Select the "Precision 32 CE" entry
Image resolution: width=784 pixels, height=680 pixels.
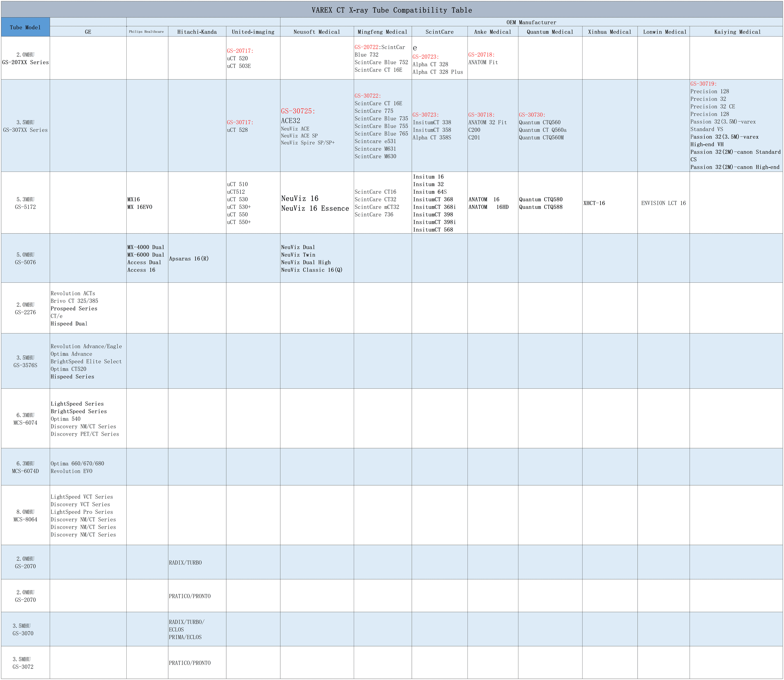pyautogui.click(x=713, y=107)
